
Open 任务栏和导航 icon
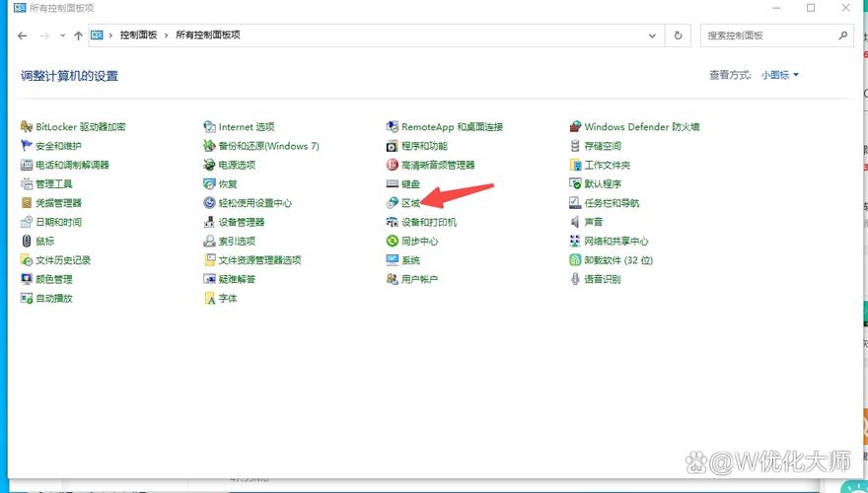[x=575, y=203]
